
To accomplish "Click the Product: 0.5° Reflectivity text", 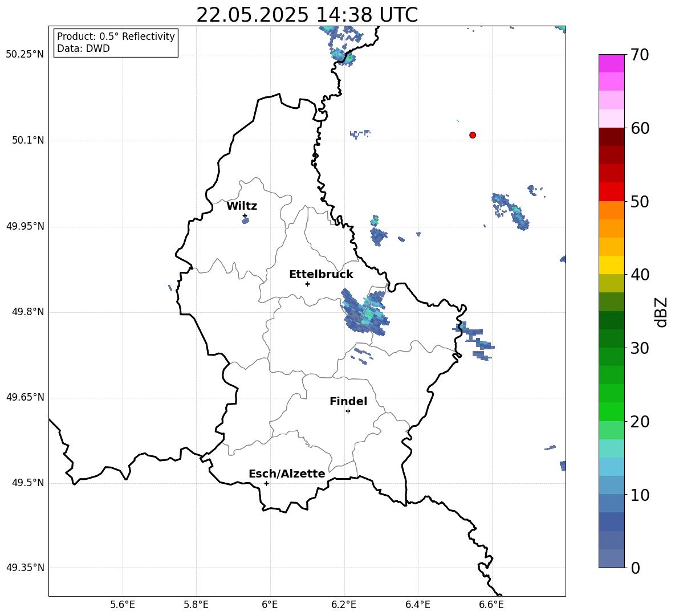I will click(x=116, y=36).
